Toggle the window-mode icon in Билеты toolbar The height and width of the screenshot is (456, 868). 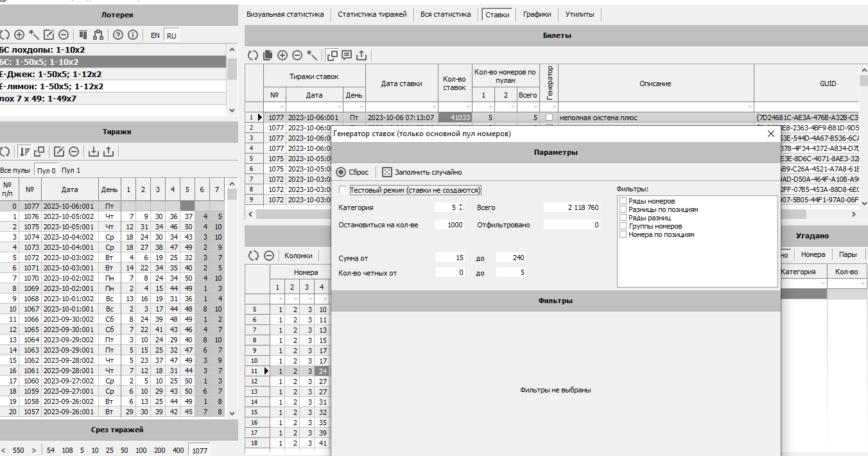tap(332, 55)
